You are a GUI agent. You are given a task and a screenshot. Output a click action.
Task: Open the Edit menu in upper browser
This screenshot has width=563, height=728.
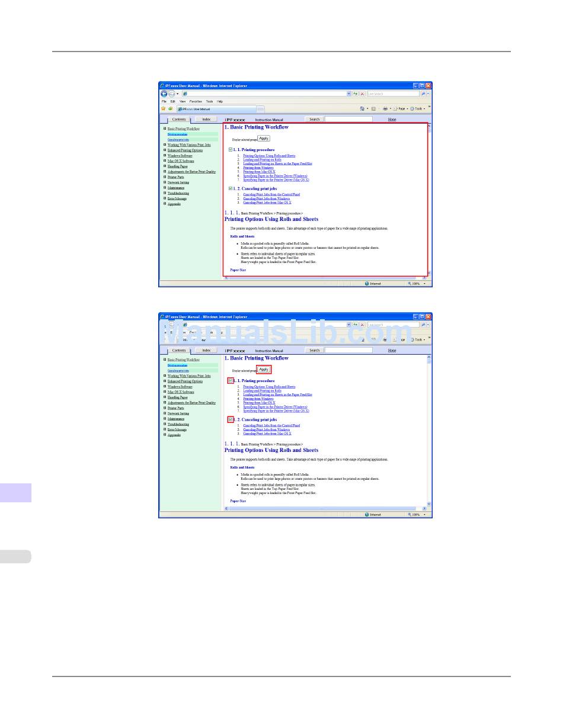pyautogui.click(x=174, y=101)
